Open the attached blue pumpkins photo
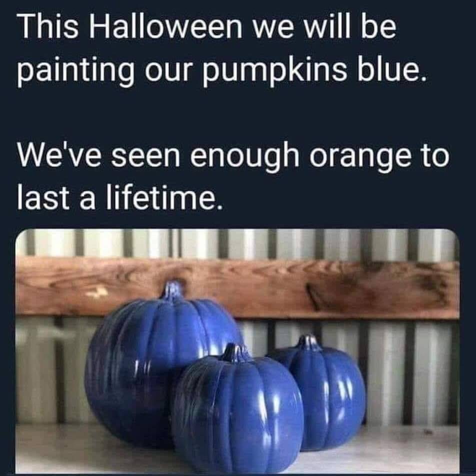 pos(237,351)
